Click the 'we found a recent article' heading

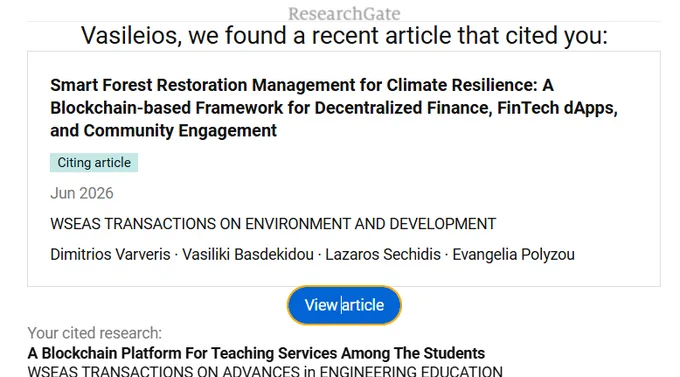(x=320, y=35)
